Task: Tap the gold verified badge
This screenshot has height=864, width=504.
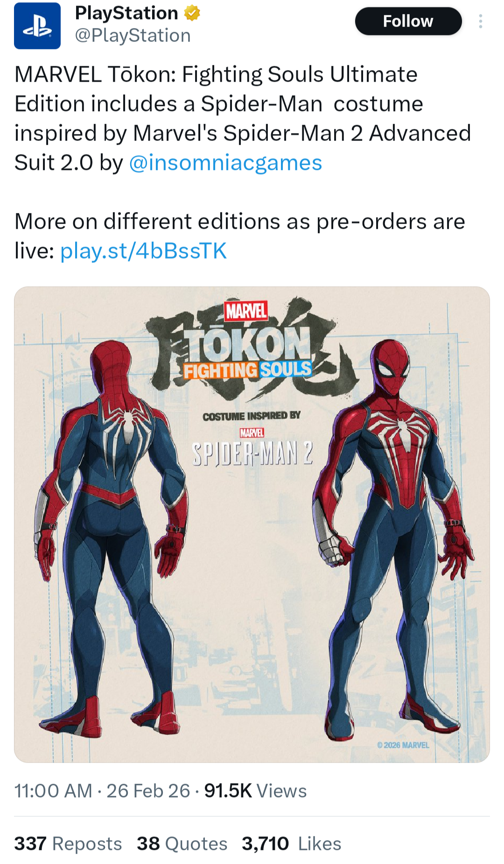Action: (x=192, y=13)
